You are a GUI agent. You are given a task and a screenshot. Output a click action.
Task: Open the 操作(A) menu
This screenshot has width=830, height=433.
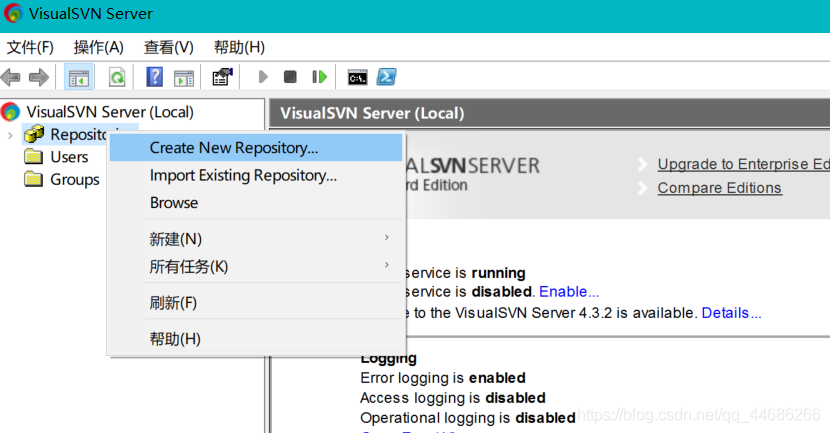[98, 47]
